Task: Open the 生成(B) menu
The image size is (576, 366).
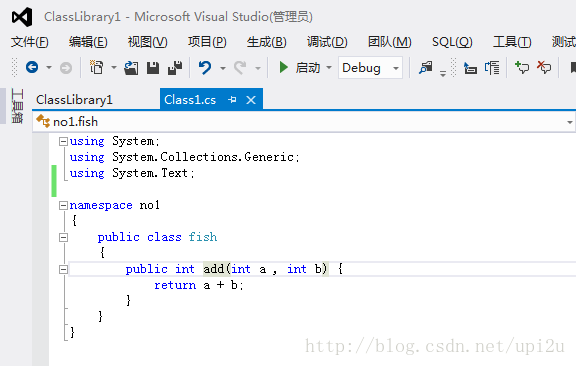Action: pos(266,42)
